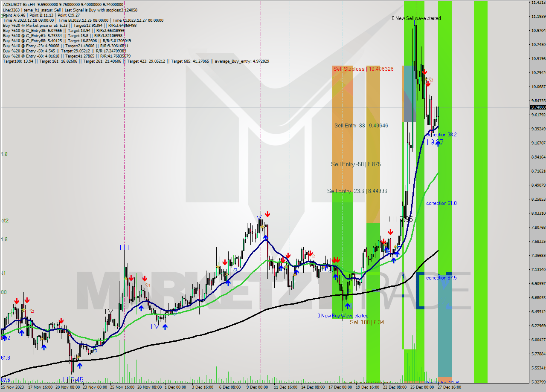Click the '9 Dec 00:00' date axis label
The image size is (546, 392).
click(x=257, y=387)
